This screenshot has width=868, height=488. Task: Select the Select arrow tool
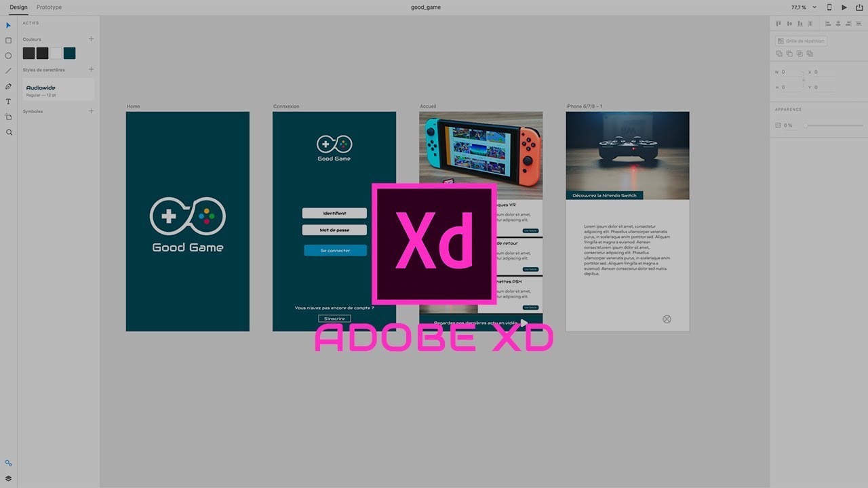coord(9,25)
